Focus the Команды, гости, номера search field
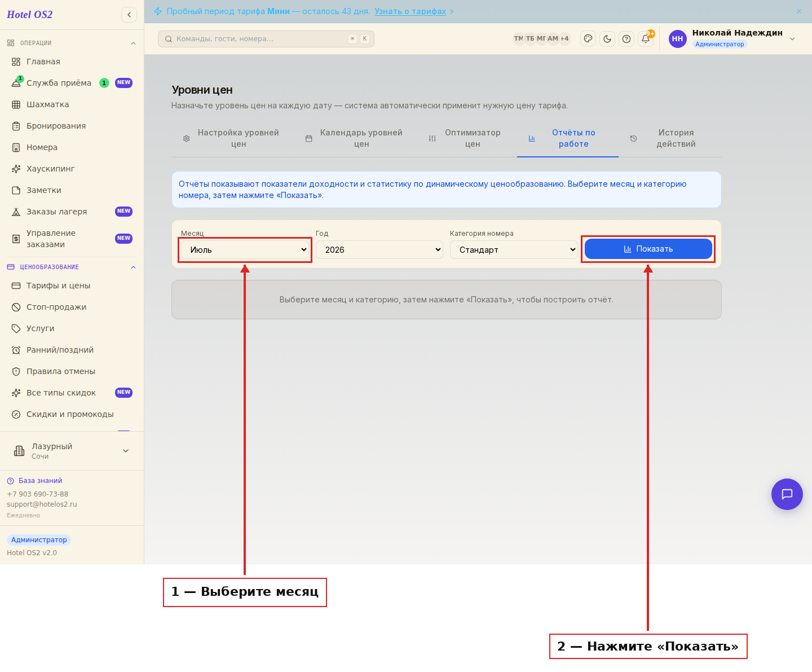 [266, 39]
